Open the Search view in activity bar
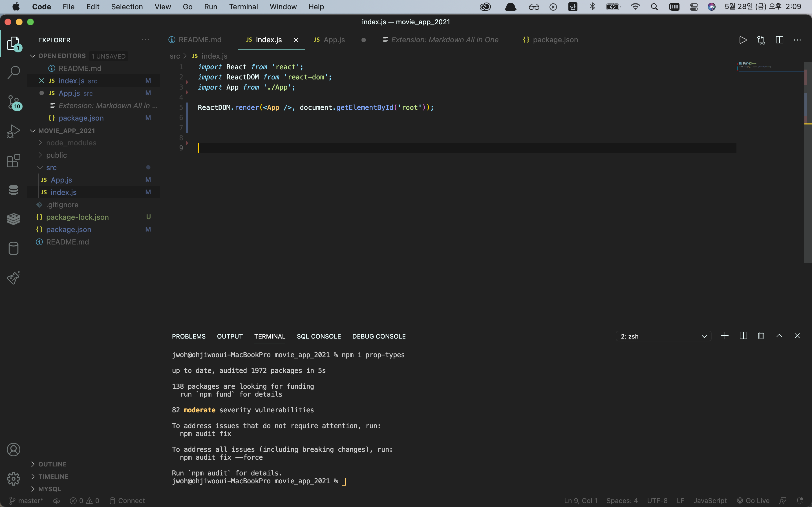Viewport: 812px width, 507px height. coord(14,72)
